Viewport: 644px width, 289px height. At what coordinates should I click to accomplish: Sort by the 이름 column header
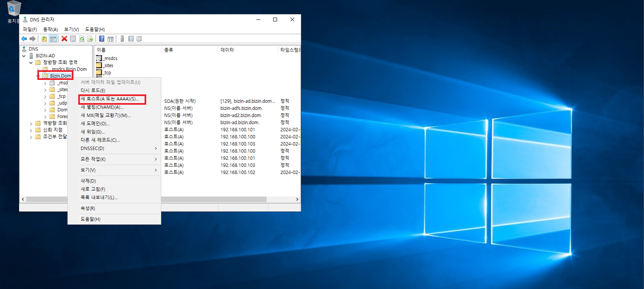[x=128, y=50]
